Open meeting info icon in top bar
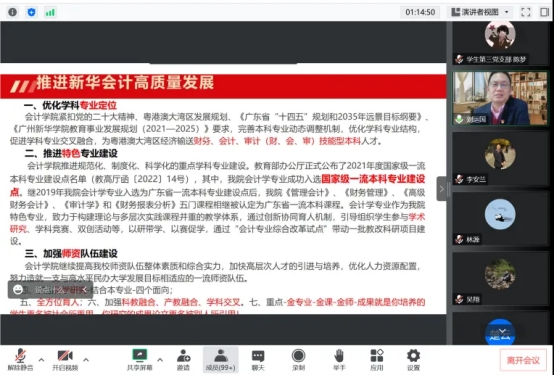 point(12,12)
